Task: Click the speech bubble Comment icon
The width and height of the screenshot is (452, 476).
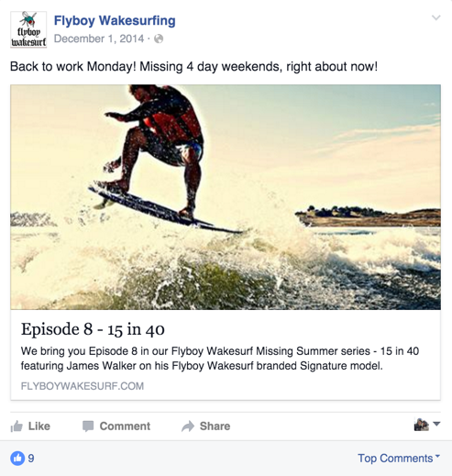Action: [x=88, y=426]
